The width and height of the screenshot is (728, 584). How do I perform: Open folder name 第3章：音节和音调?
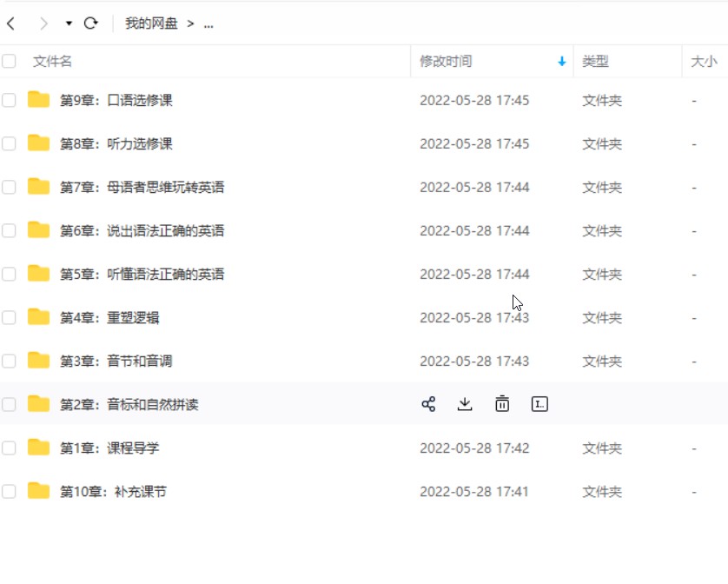pyautogui.click(x=116, y=361)
